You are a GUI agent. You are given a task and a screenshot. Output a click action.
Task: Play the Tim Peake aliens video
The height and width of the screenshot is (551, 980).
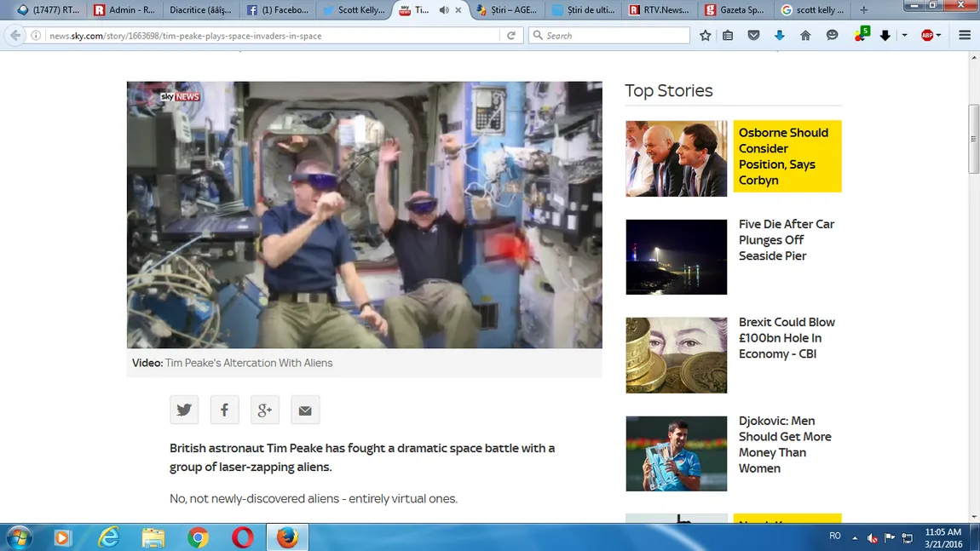(365, 215)
